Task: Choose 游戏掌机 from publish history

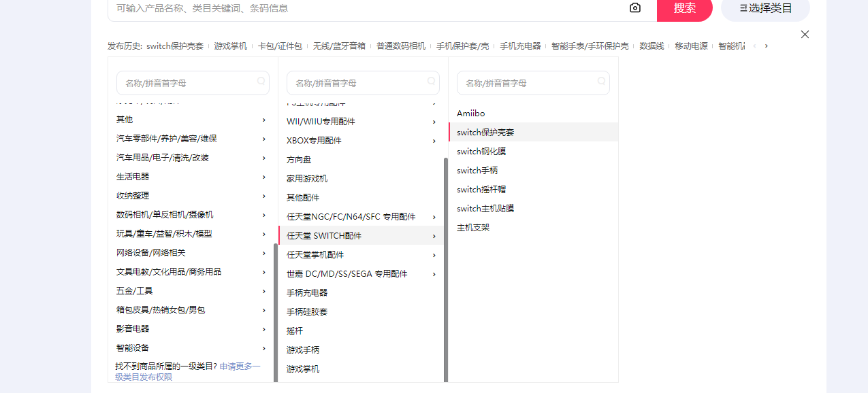Action: (x=231, y=46)
